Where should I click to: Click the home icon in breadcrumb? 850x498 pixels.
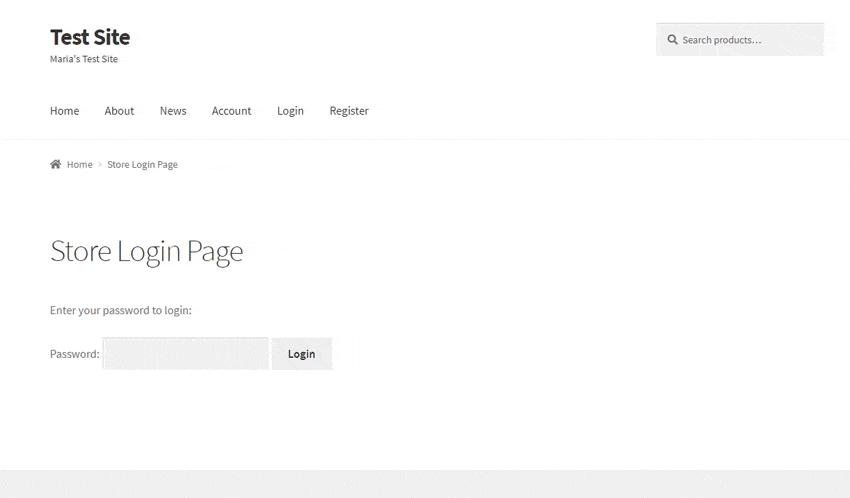[x=55, y=164]
